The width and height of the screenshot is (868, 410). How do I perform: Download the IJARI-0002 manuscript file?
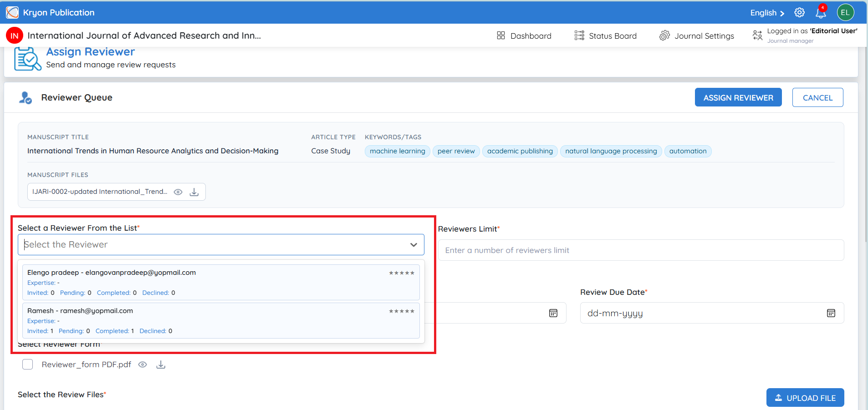point(194,192)
